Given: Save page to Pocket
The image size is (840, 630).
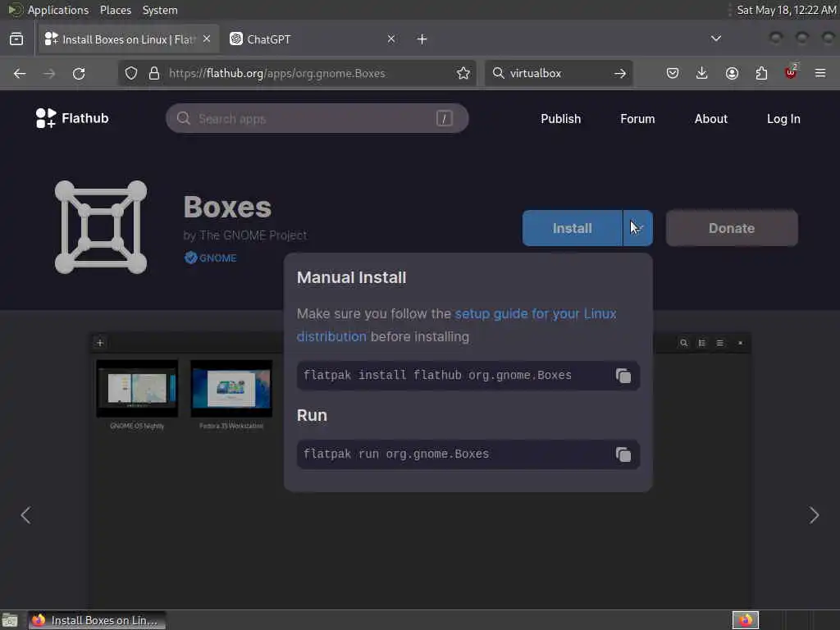Looking at the screenshot, I should pyautogui.click(x=673, y=73).
